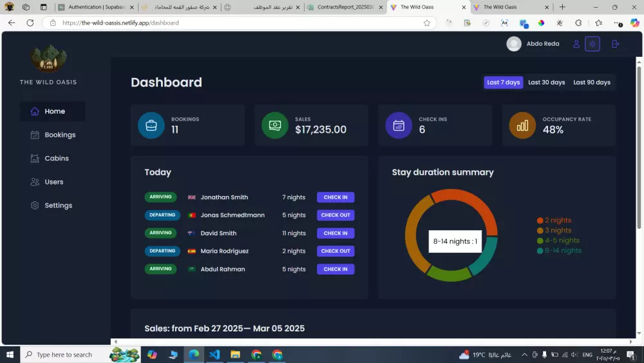Click the Check ins calendar stat icon
This screenshot has width=644, height=363.
[399, 125]
